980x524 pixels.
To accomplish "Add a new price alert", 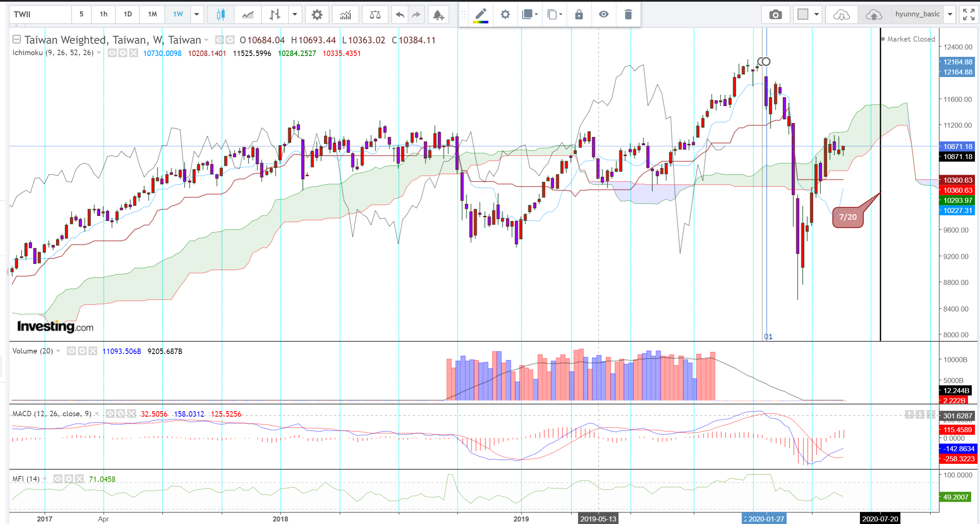I will (x=438, y=15).
